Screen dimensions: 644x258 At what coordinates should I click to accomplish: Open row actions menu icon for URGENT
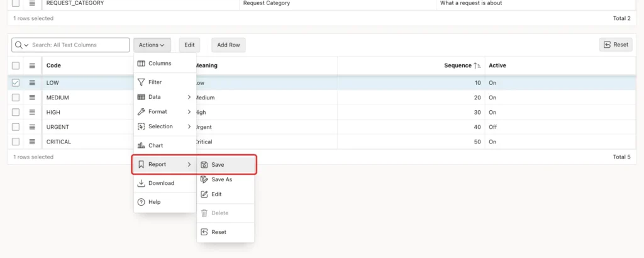(33, 127)
